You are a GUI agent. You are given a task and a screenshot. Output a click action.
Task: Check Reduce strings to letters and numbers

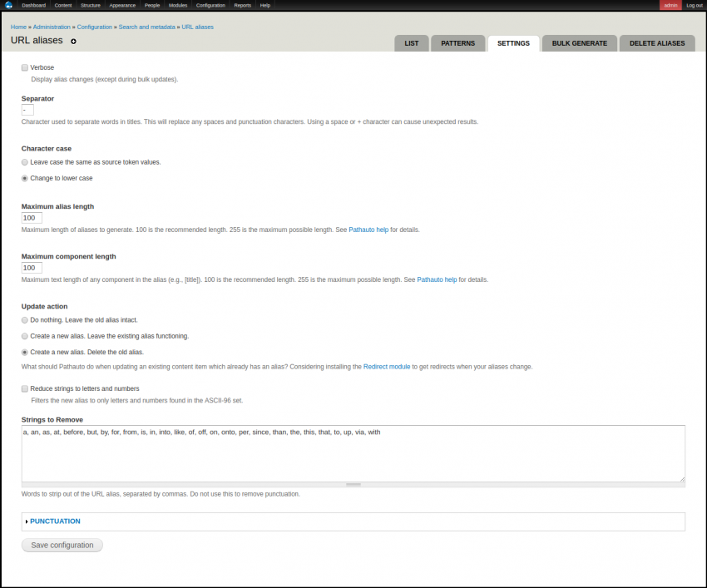(x=25, y=388)
